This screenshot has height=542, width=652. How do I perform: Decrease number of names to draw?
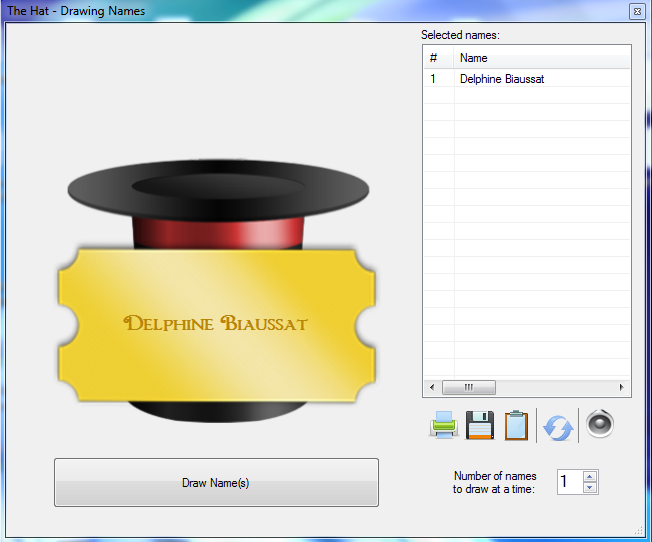pyautogui.click(x=590, y=488)
